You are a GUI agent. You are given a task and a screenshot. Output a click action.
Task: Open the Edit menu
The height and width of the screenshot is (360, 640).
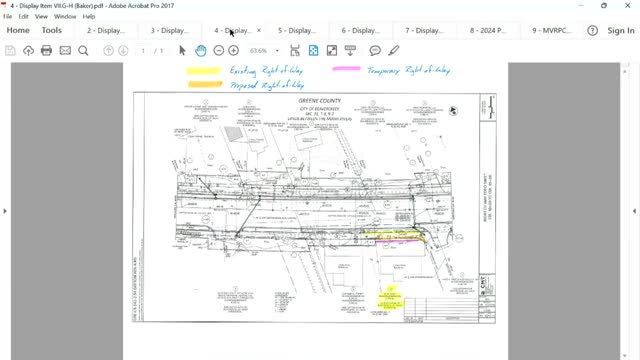23,16
